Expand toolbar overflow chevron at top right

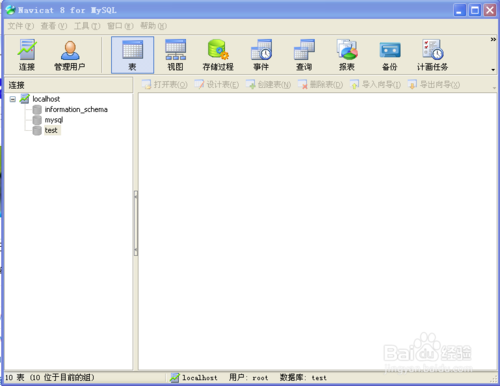(x=493, y=39)
